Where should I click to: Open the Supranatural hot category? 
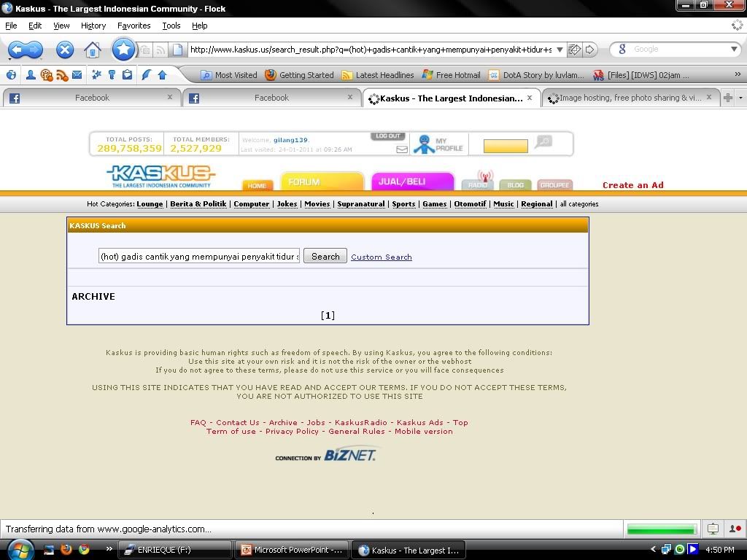point(360,204)
